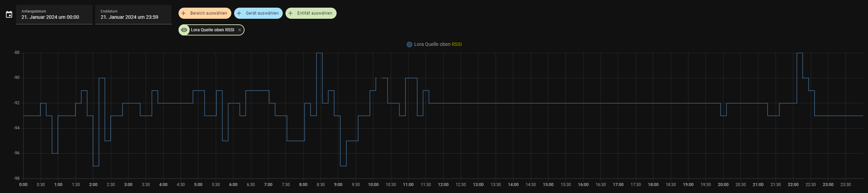Add an area with Bereich auswählen
Screen dimensions: 868x193
pos(205,13)
